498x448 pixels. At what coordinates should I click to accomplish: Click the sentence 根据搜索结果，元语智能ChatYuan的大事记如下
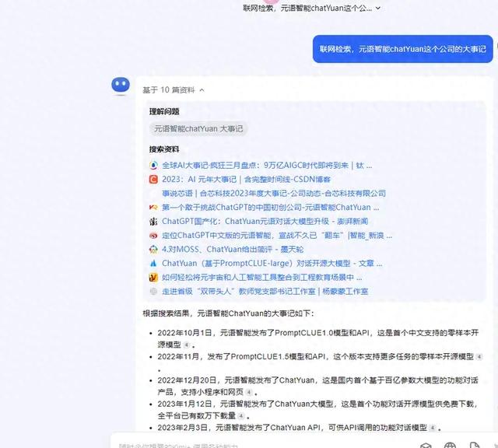tap(228, 313)
